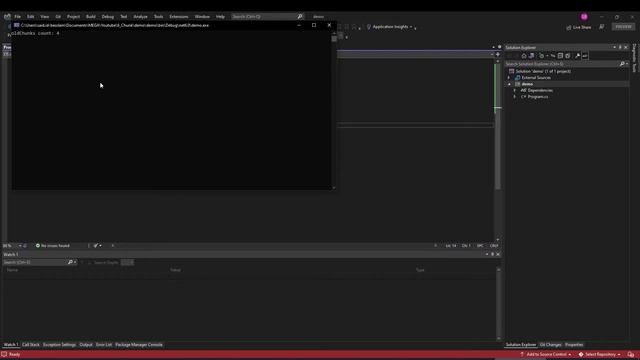Expand Program.cs node
This screenshot has width=640, height=360.
pos(514,97)
